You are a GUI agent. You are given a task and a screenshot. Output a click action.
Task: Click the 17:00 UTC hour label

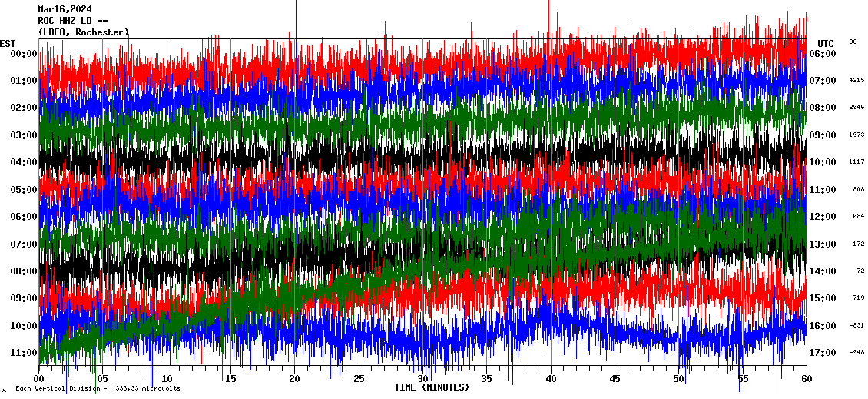[x=823, y=353]
